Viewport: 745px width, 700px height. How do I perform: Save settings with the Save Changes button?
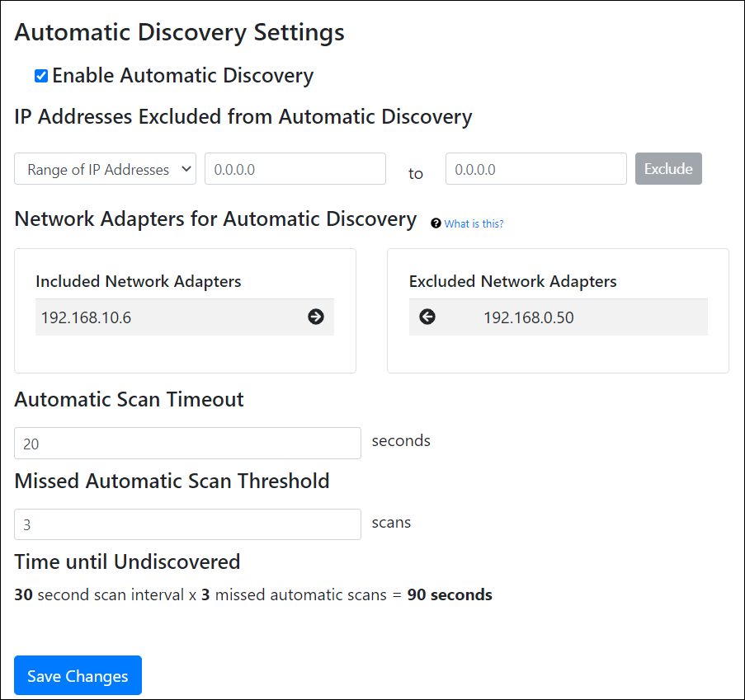pos(78,675)
